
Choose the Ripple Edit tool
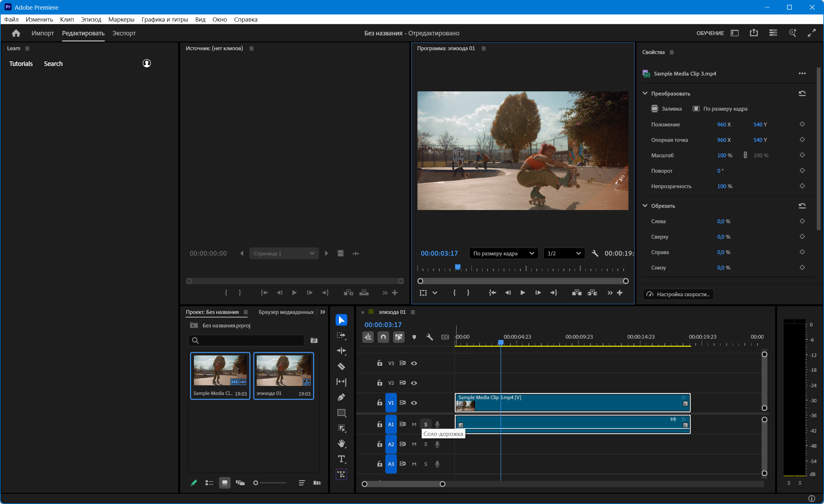click(341, 351)
